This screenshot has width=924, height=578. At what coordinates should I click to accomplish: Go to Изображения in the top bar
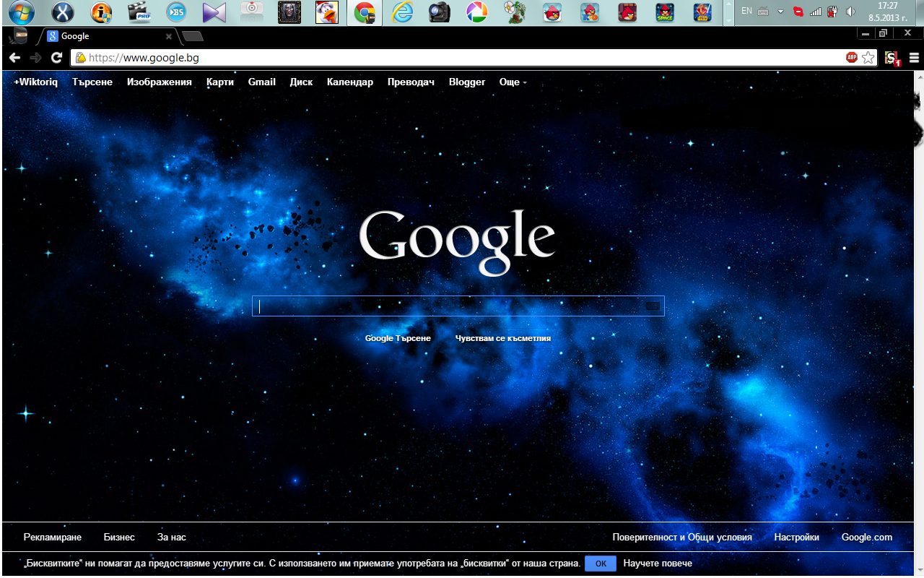[x=160, y=82]
